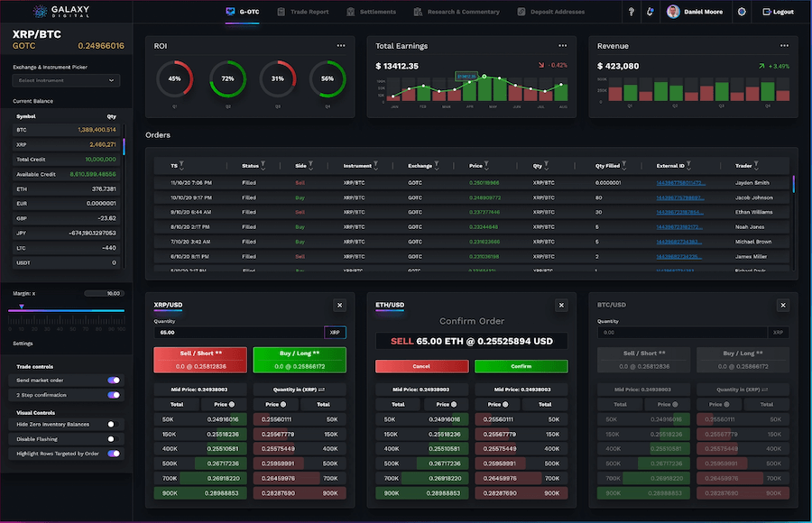The image size is (812, 523).
Task: Click the BTC/XRP balance list scrollbar
Action: (x=124, y=147)
